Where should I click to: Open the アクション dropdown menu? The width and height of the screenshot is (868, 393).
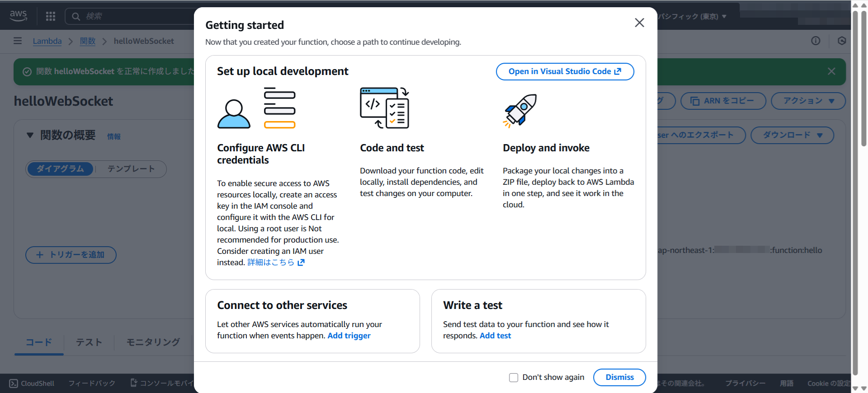[x=808, y=101]
